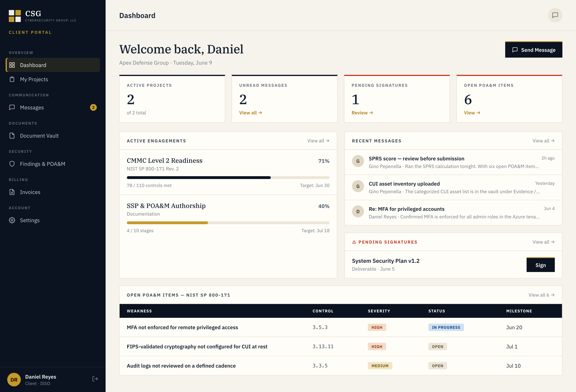Click the HIGH severity badge for control 3.5.3
This screenshot has height=392, width=576.
[377, 327]
